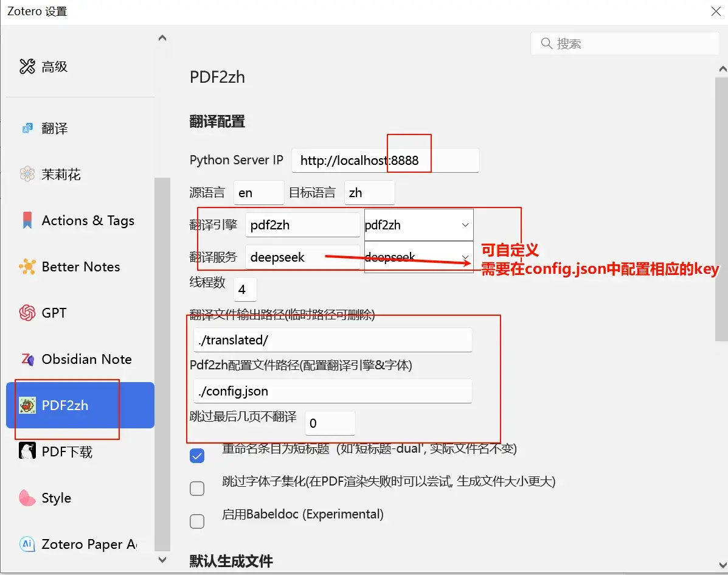The height and width of the screenshot is (575, 728).
Task: Uncheck 重命名条目为短标题 checkbox
Action: pos(197,456)
